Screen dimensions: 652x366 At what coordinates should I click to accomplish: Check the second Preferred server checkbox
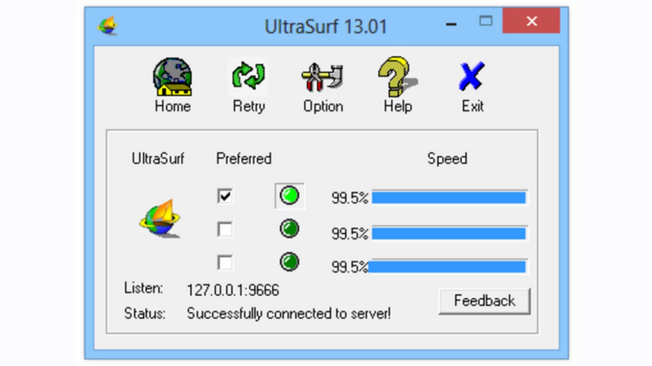(x=225, y=229)
